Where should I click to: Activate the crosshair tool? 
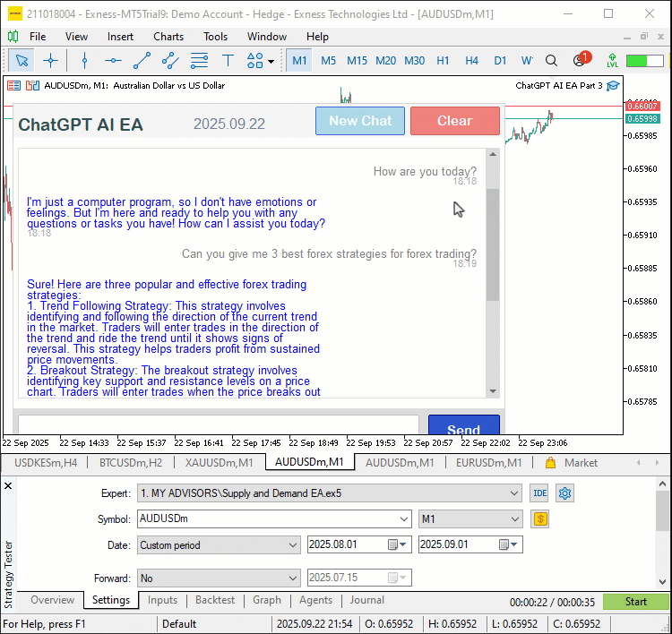(x=50, y=60)
